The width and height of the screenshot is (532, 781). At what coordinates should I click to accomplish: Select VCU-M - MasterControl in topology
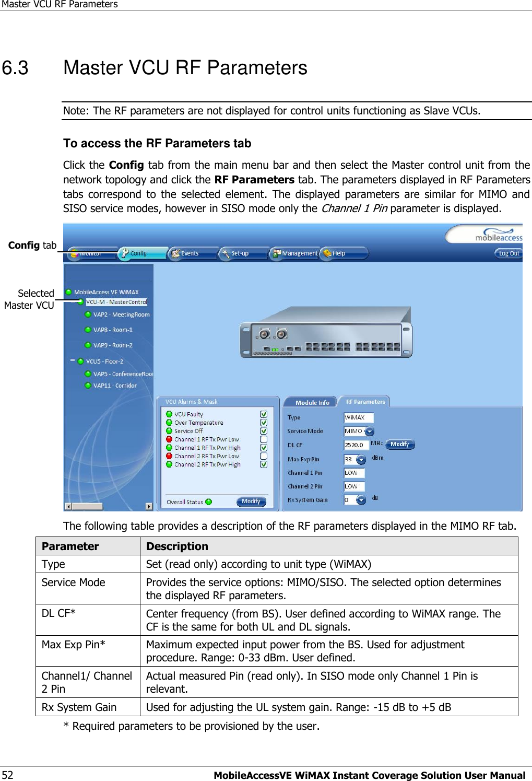pyautogui.click(x=116, y=302)
